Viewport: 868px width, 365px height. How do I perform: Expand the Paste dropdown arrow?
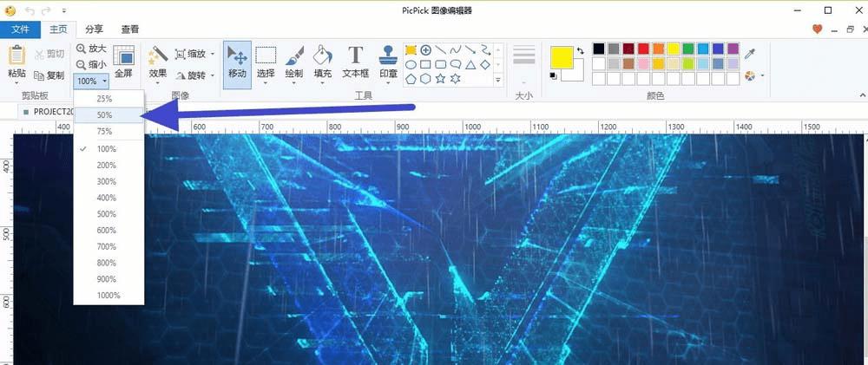click(x=16, y=83)
